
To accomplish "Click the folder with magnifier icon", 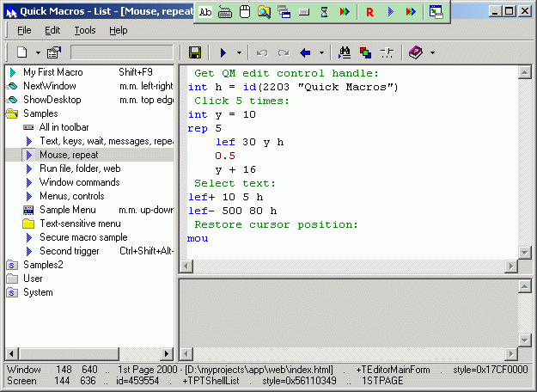I will point(264,12).
